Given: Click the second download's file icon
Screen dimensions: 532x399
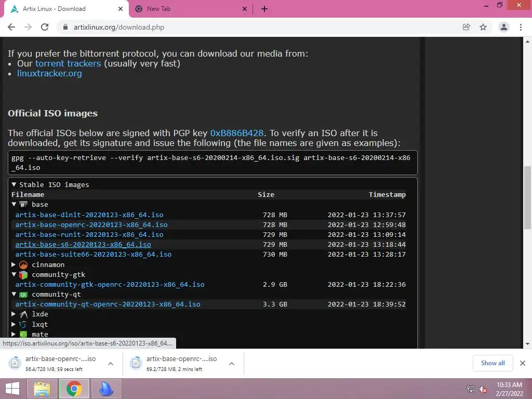Looking at the screenshot, I should coord(136,363).
